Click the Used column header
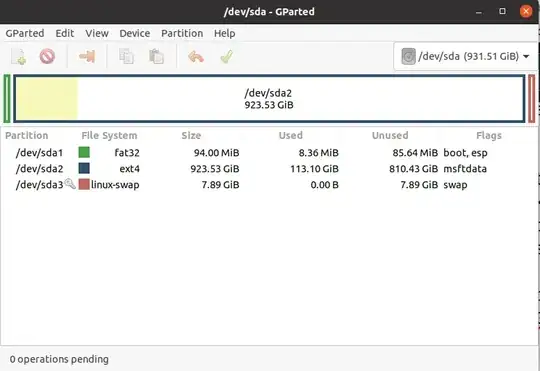Screen dimensions: 540x371 [291, 135]
